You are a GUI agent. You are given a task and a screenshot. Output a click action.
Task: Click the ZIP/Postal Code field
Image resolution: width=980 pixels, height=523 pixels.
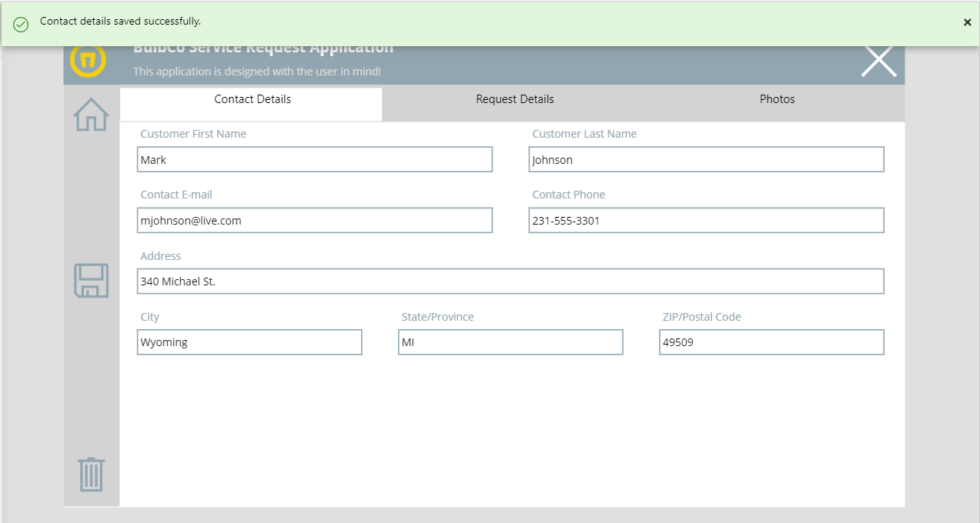point(771,341)
